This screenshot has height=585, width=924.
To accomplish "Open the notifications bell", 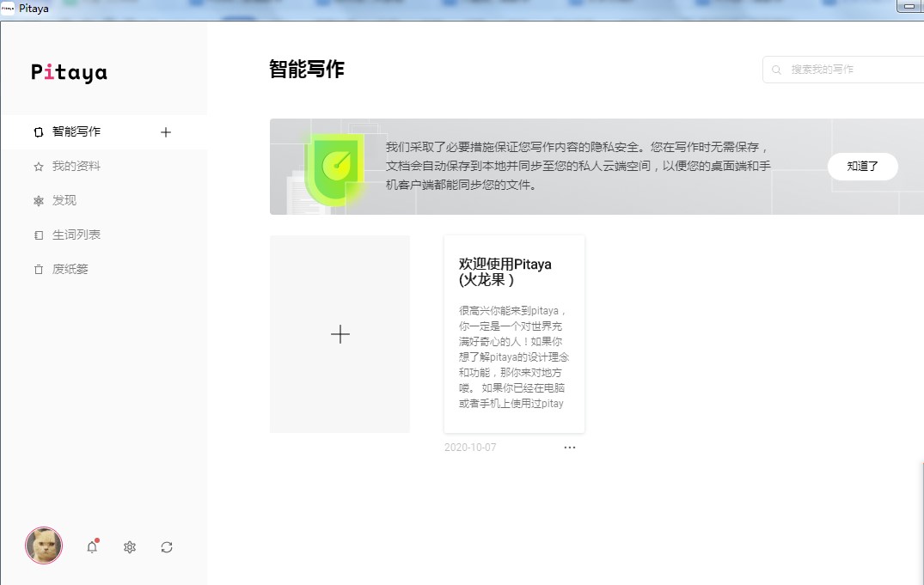I will pos(93,546).
